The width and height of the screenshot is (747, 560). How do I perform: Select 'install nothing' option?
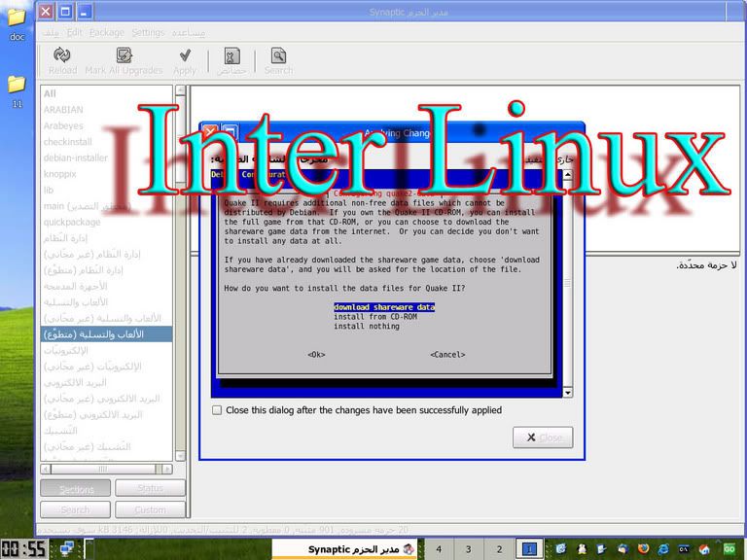tap(367, 327)
